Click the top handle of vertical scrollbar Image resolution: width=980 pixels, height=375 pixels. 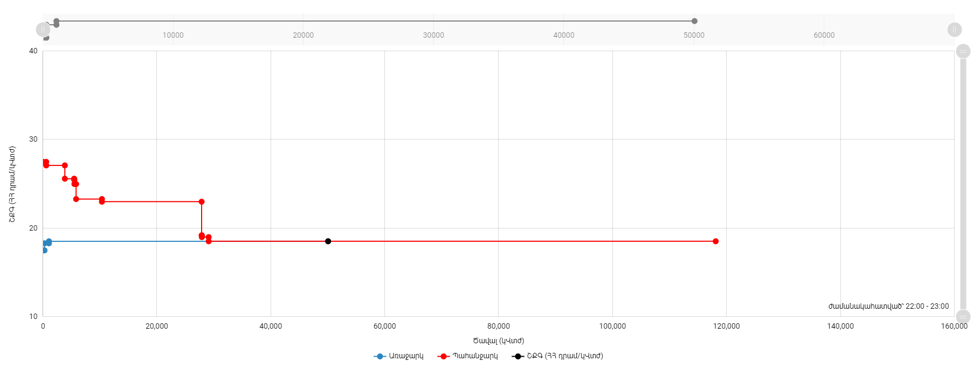[x=963, y=51]
